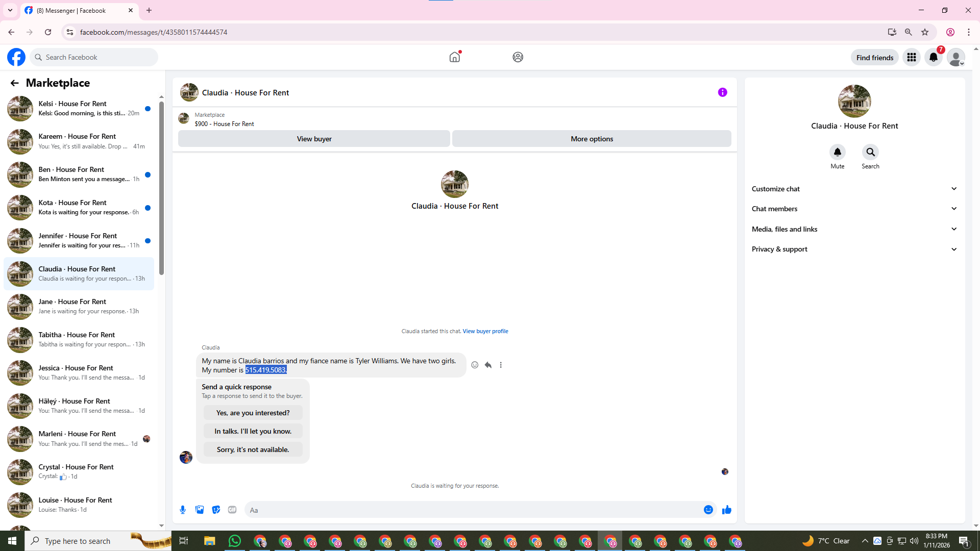The height and width of the screenshot is (551, 980).
Task: Open Task View on taskbar
Action: point(184,541)
